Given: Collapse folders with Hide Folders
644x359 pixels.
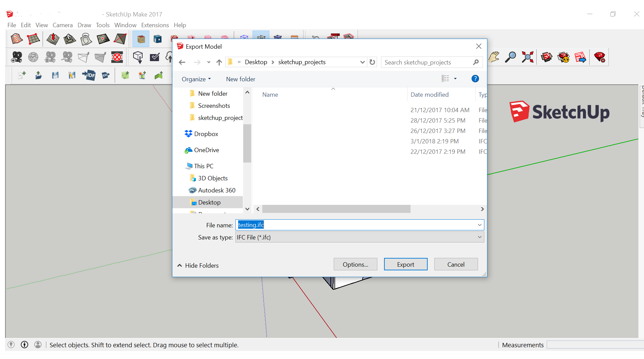Looking at the screenshot, I should (198, 266).
